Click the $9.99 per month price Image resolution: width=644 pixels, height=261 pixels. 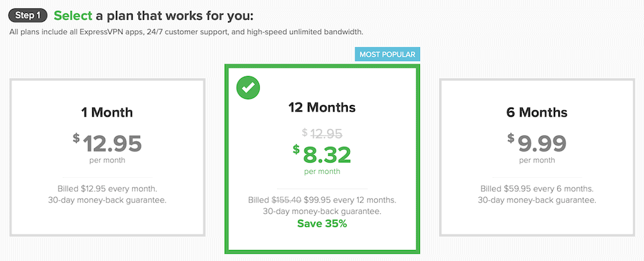pos(535,141)
